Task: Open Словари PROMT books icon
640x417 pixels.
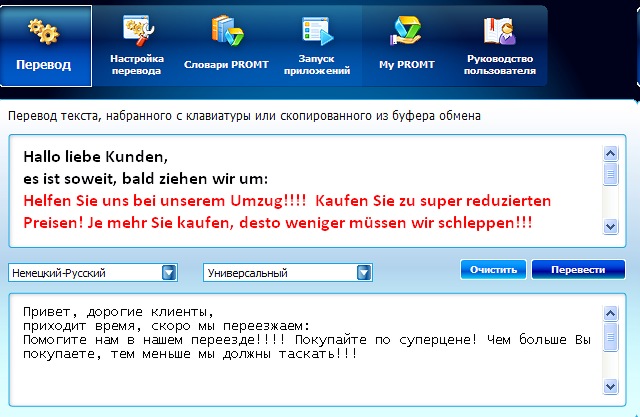Action: coord(227,30)
